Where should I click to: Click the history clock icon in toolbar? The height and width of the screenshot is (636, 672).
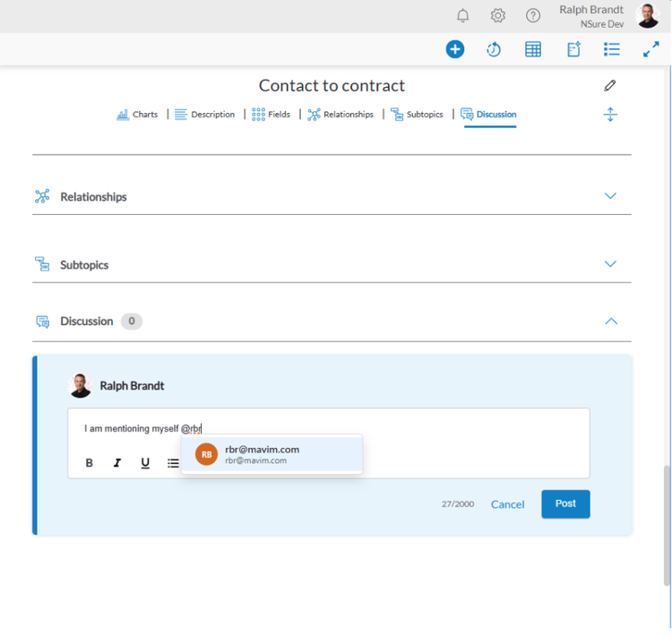pos(494,49)
